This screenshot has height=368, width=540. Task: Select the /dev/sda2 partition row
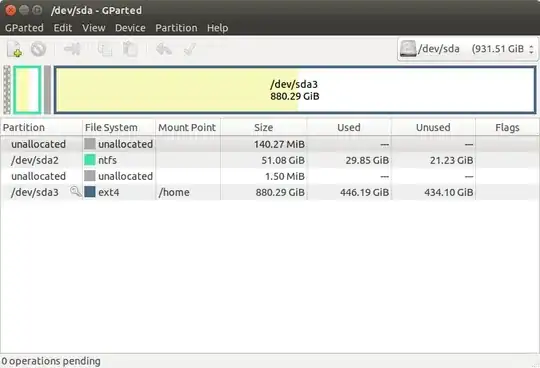270,160
